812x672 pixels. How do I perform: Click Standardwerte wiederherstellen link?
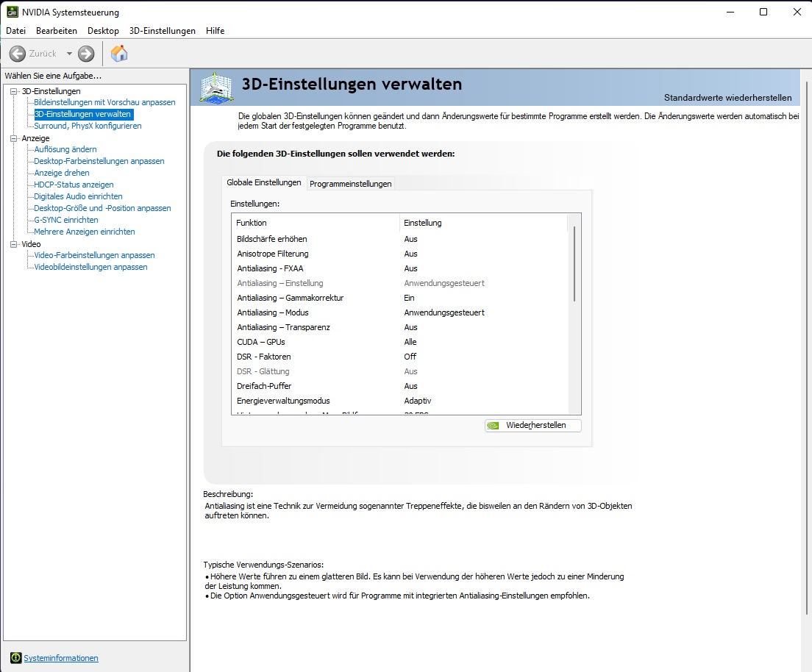727,97
